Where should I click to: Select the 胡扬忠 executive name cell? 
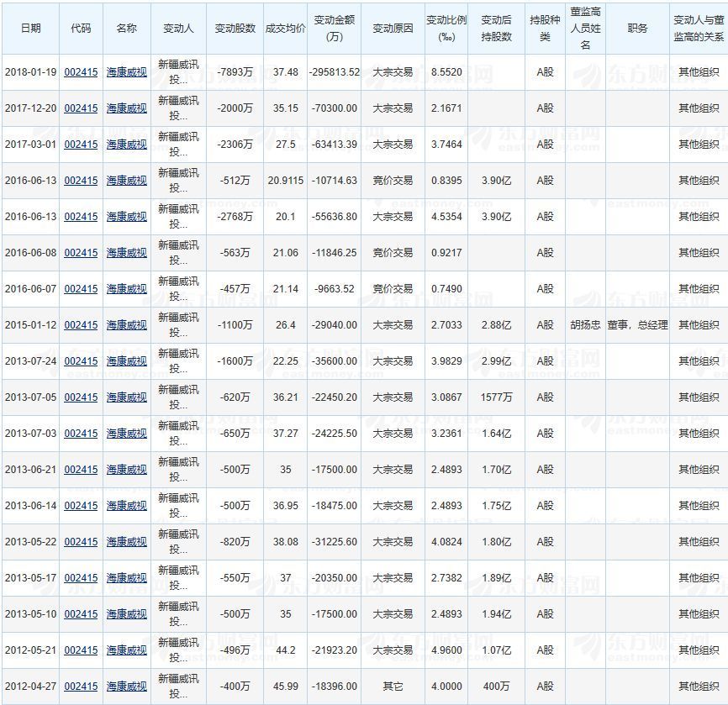(585, 325)
